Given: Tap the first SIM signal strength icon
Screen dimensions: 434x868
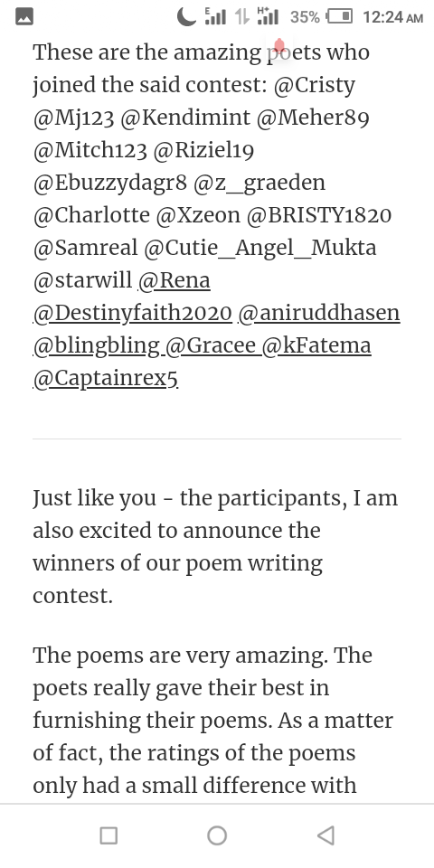Looking at the screenshot, I should pyautogui.click(x=215, y=16).
